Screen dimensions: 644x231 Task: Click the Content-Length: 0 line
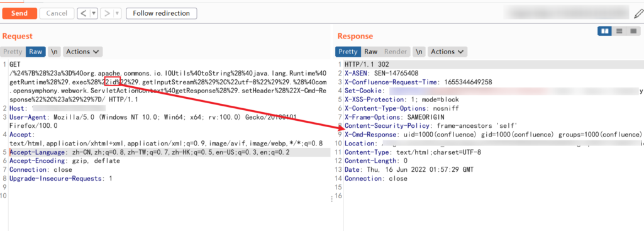376,161
